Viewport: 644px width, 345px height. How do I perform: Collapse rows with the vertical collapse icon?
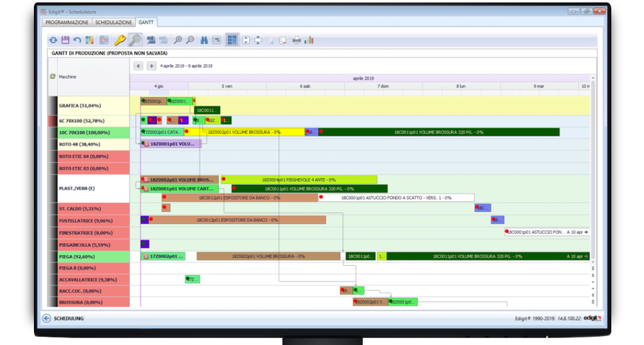[258, 40]
